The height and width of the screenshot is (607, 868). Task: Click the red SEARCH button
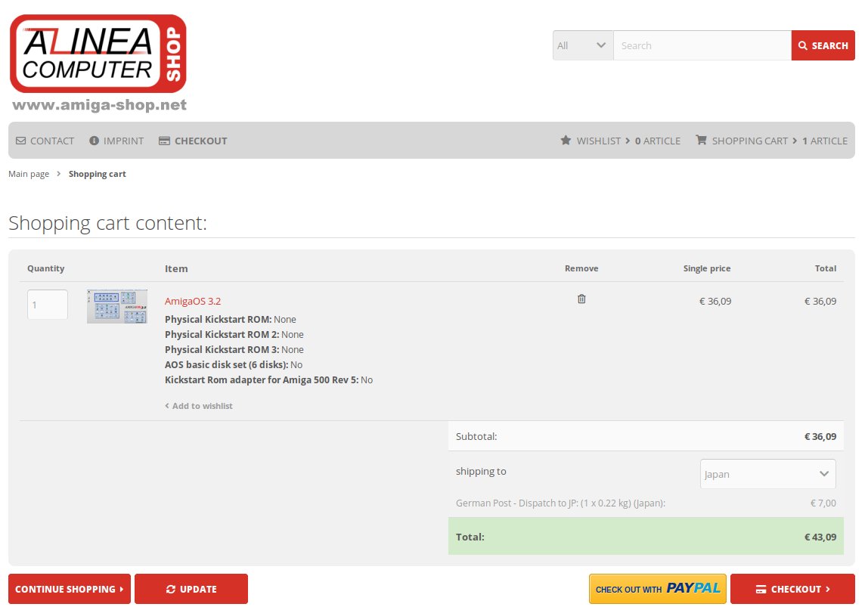click(823, 45)
